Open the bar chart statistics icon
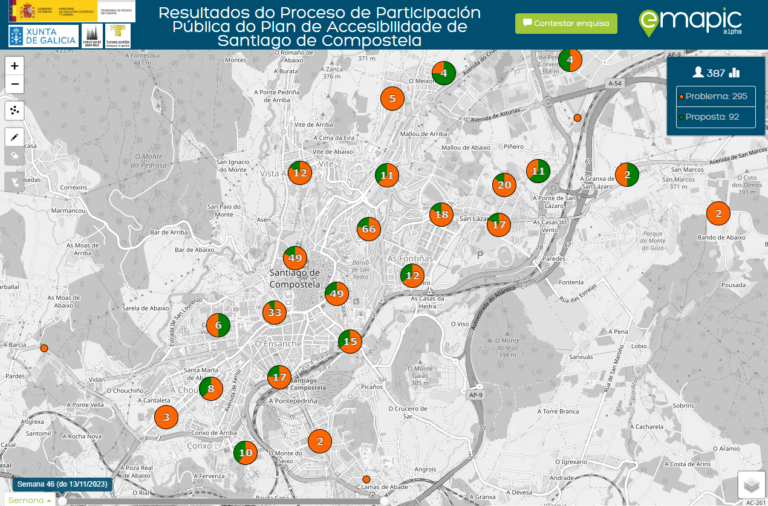This screenshot has height=506, width=768. [x=735, y=72]
